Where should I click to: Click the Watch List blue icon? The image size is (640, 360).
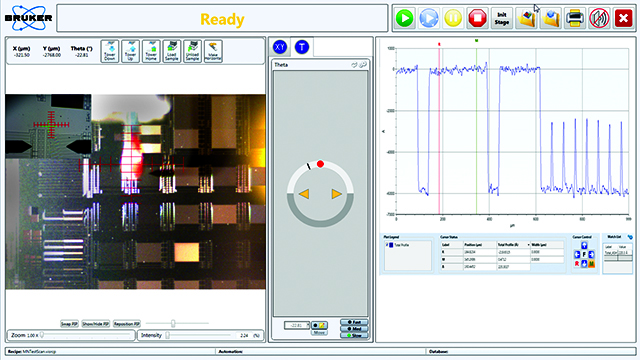coord(630,237)
